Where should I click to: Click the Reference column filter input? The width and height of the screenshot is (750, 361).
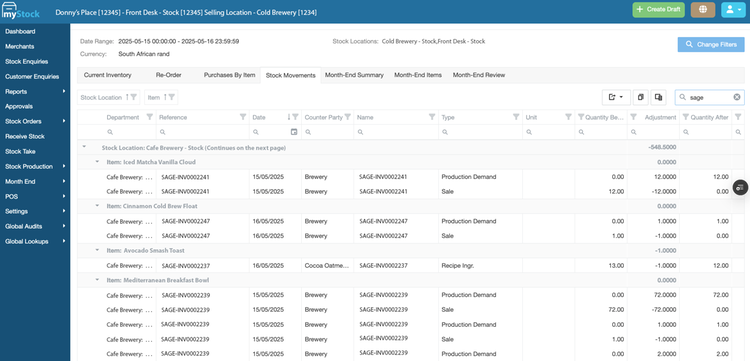(203, 132)
